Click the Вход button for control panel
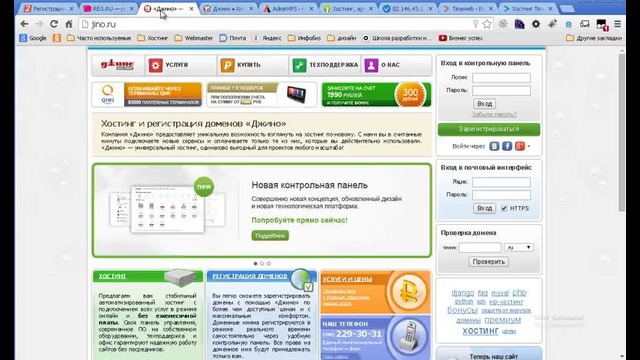640x360 pixels. [x=484, y=104]
